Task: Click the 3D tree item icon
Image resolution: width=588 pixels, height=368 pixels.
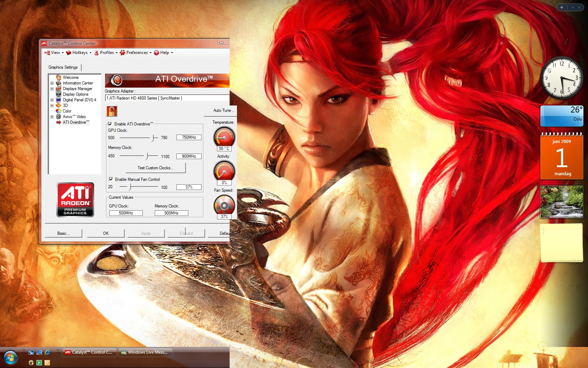Action: point(58,105)
